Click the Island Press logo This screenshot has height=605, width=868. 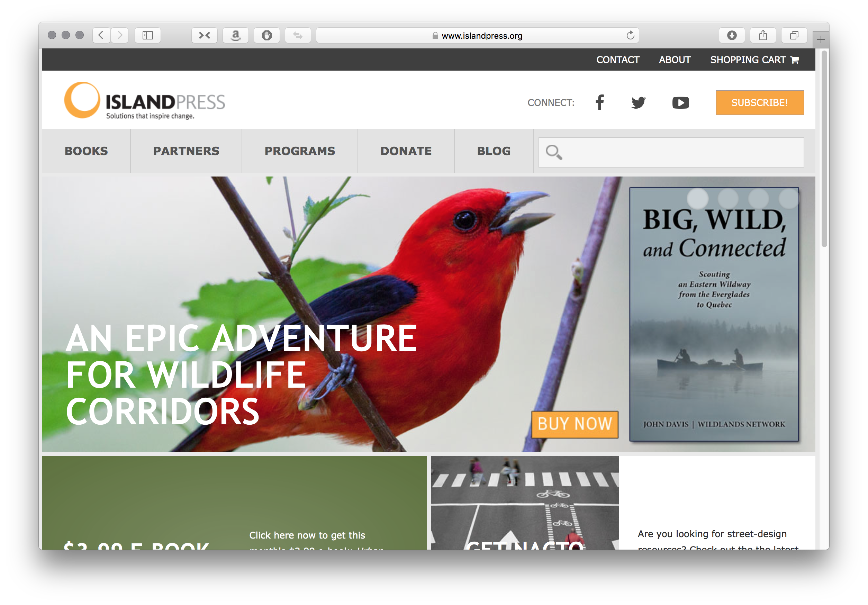(145, 101)
